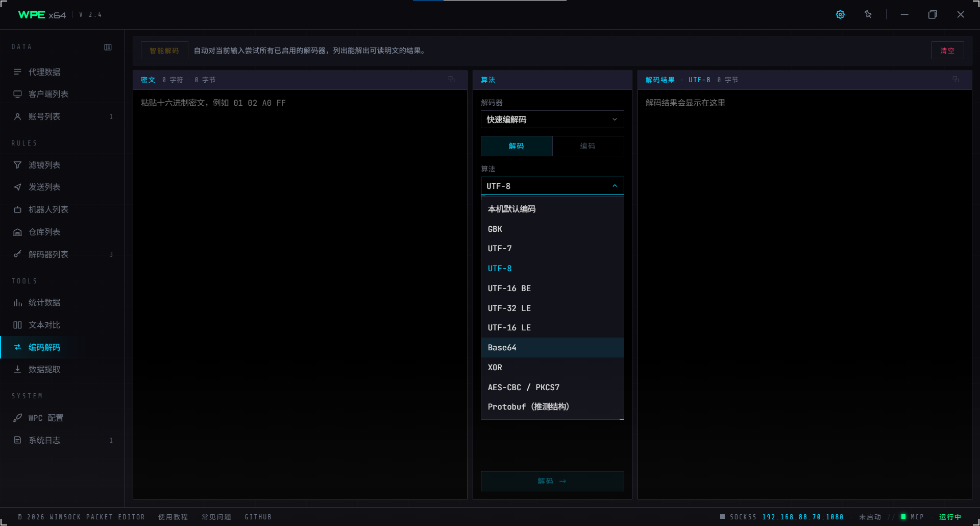Screen dimensions: 980x526
Task: Focus the hex ciphertext input area
Action: coord(300,294)
